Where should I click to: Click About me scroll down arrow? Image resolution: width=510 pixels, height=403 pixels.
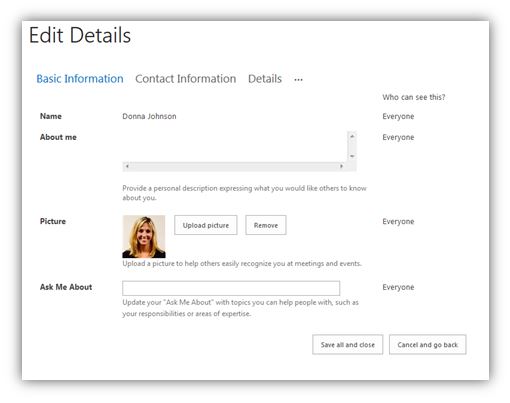click(x=352, y=156)
